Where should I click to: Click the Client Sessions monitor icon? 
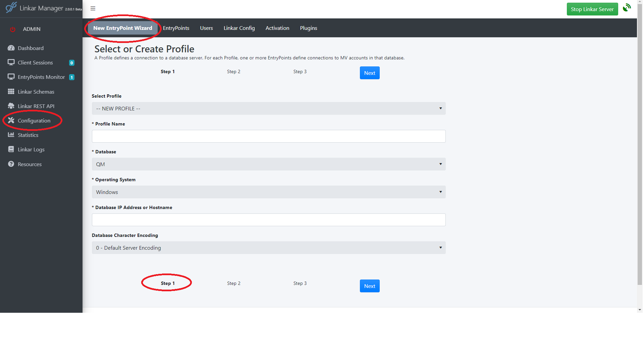(x=11, y=62)
